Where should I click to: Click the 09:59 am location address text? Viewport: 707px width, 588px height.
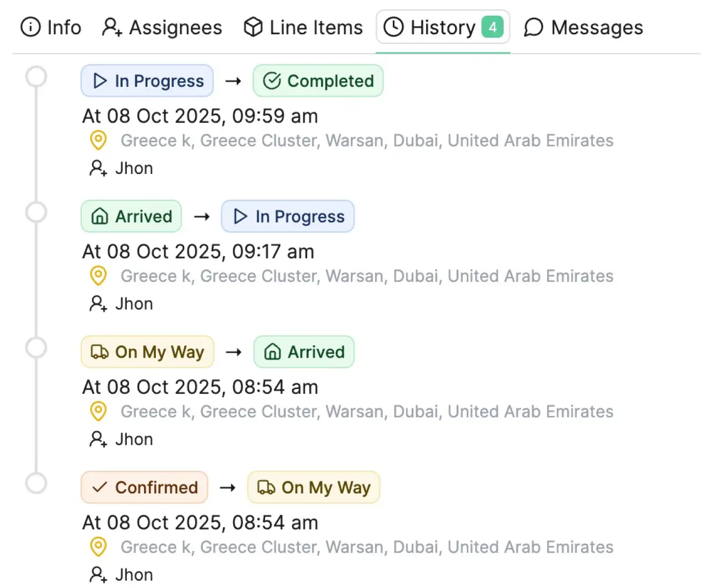(x=367, y=141)
